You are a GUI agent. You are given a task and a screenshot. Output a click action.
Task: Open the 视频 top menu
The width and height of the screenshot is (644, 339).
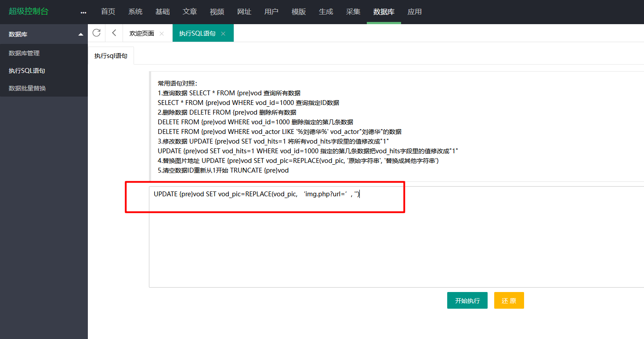coord(217,12)
